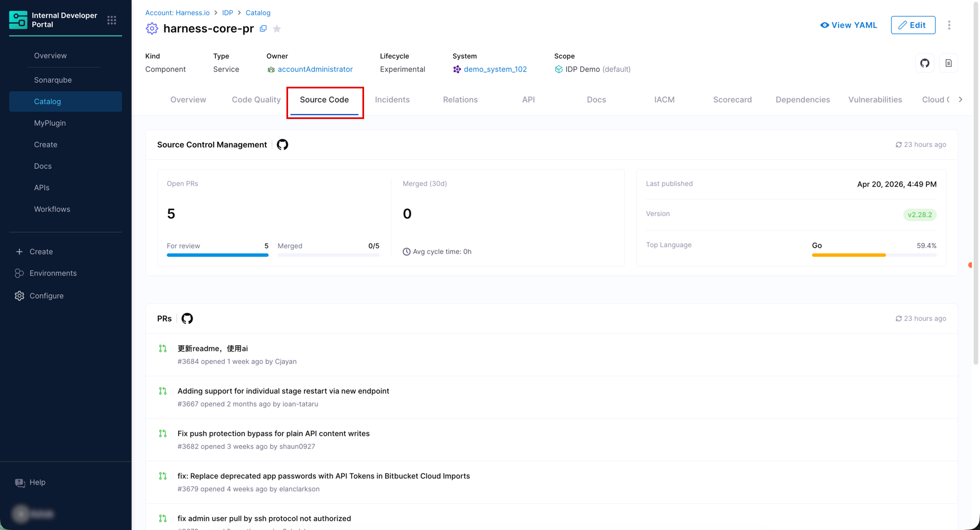
Task: Click the Merged 0/5 progress bar
Action: 328,255
